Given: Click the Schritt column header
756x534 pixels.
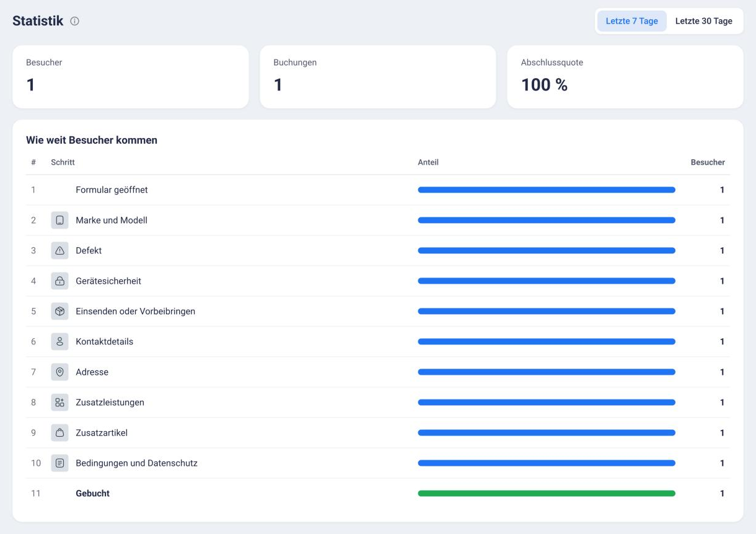Looking at the screenshot, I should [x=63, y=162].
